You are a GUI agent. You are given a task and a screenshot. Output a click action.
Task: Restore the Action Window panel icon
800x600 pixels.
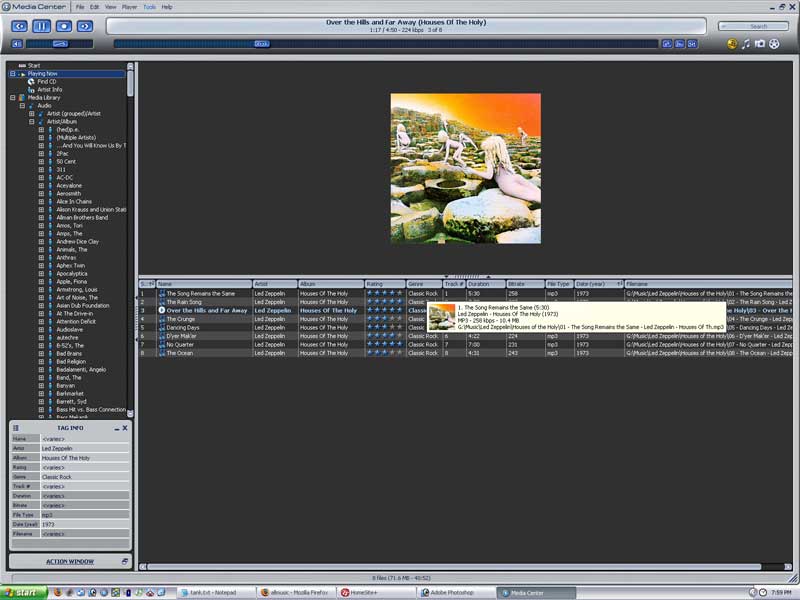click(x=124, y=561)
